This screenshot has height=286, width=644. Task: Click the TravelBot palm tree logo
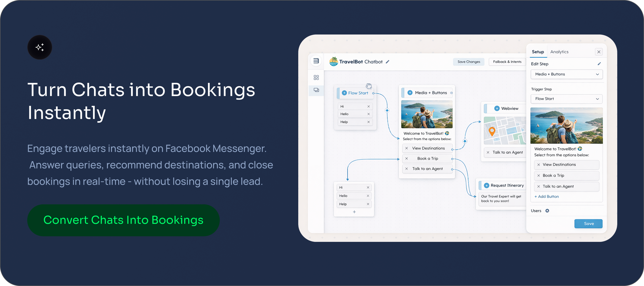(x=333, y=61)
